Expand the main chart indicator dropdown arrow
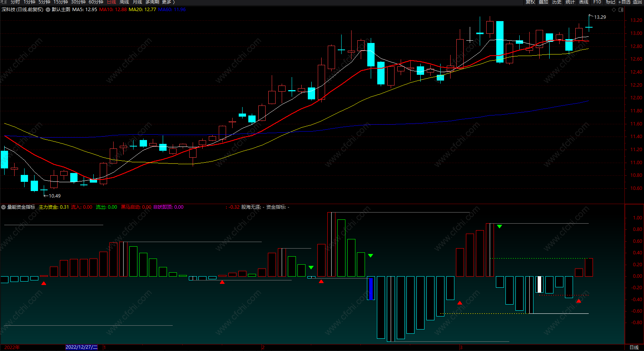Viewport: 644px width, 351px height. [x=48, y=10]
